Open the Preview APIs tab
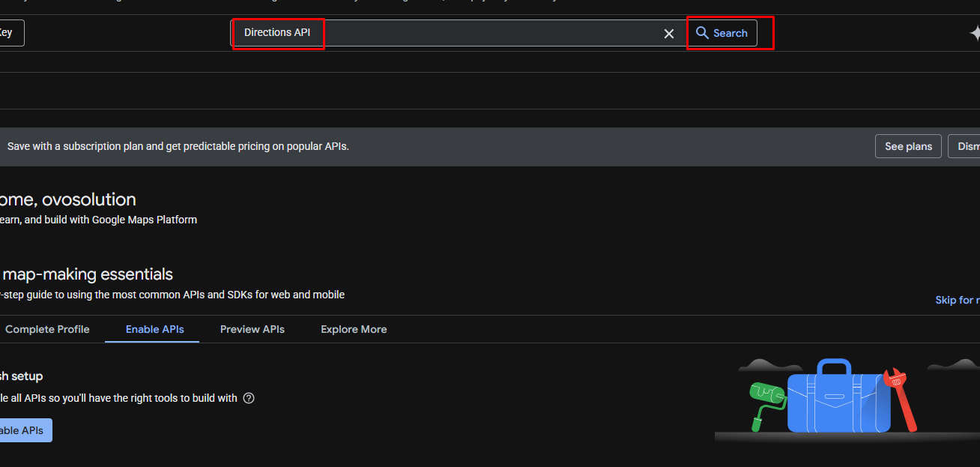The image size is (980, 467). pos(252,329)
